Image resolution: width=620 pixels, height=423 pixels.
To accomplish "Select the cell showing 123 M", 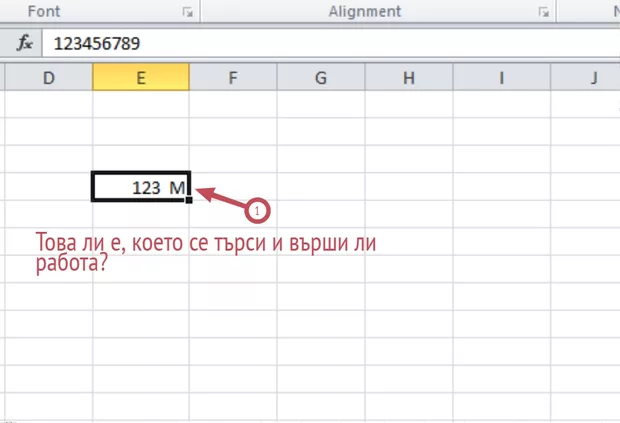I will [141, 187].
